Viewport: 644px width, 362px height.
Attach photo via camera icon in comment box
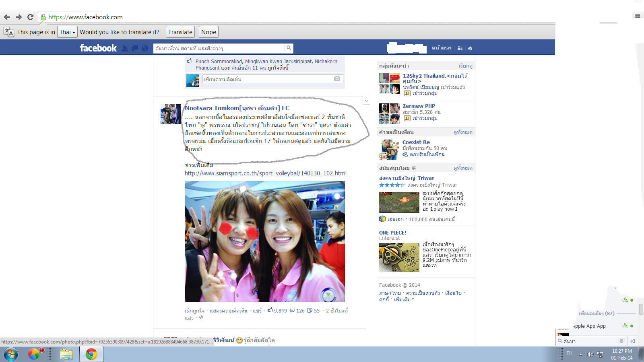[337, 79]
